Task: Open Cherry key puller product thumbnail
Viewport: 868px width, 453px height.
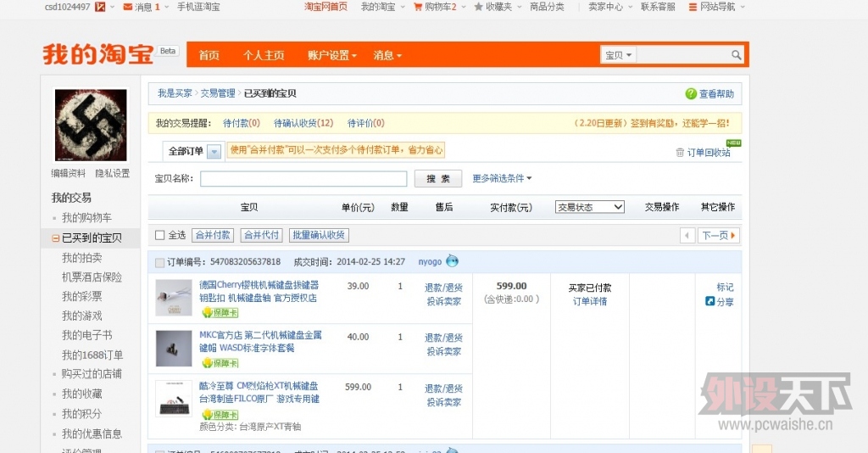Action: tap(174, 298)
